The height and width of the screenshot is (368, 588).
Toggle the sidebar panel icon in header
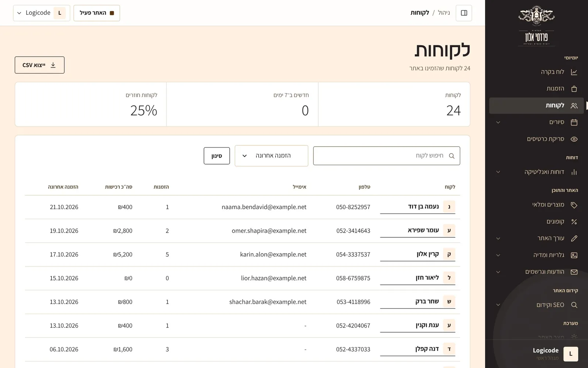pos(464,13)
